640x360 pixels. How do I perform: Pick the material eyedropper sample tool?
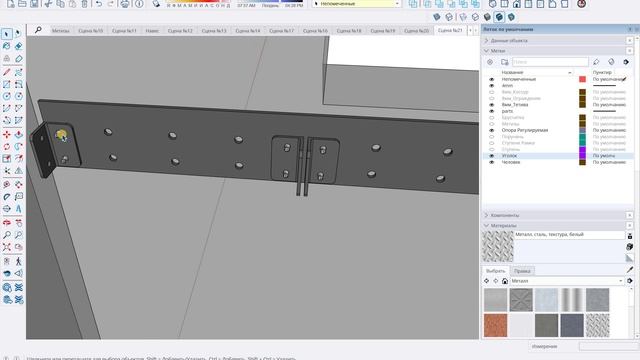pos(630,269)
